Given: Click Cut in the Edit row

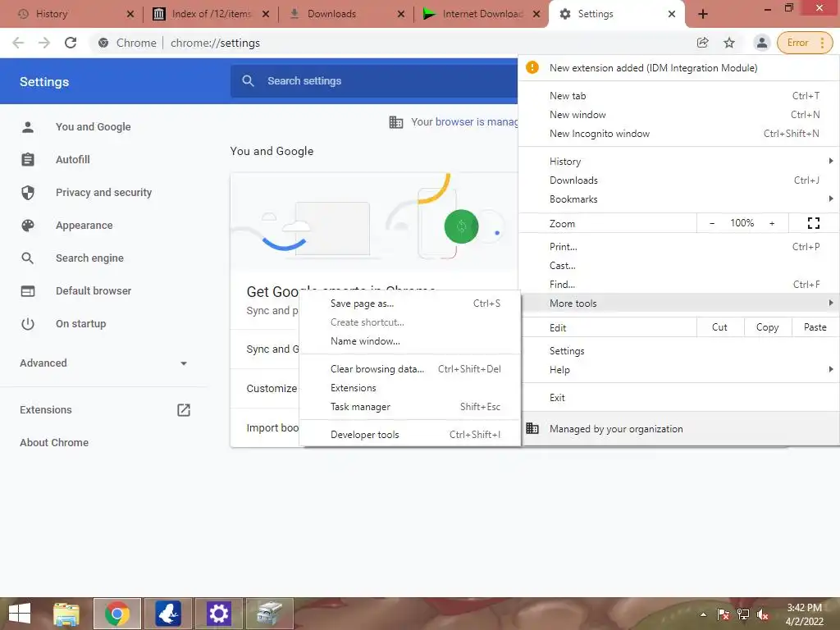Looking at the screenshot, I should [x=719, y=327].
